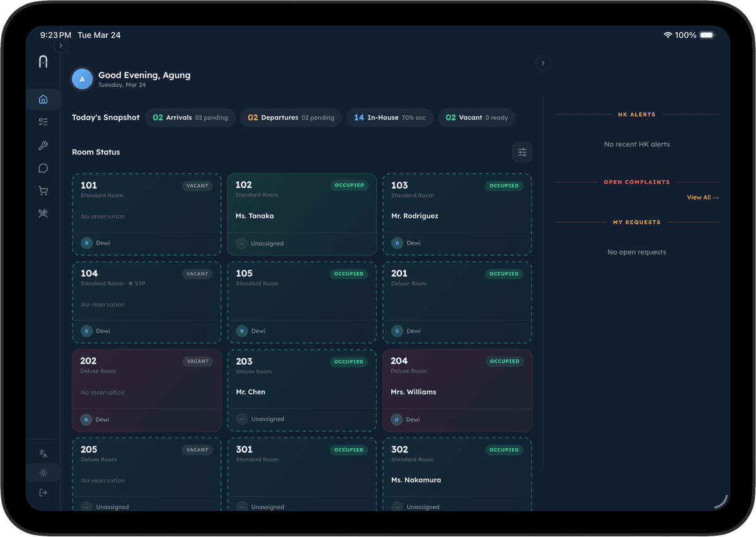
Task: Select the task checklist icon in sidebar
Action: [43, 122]
